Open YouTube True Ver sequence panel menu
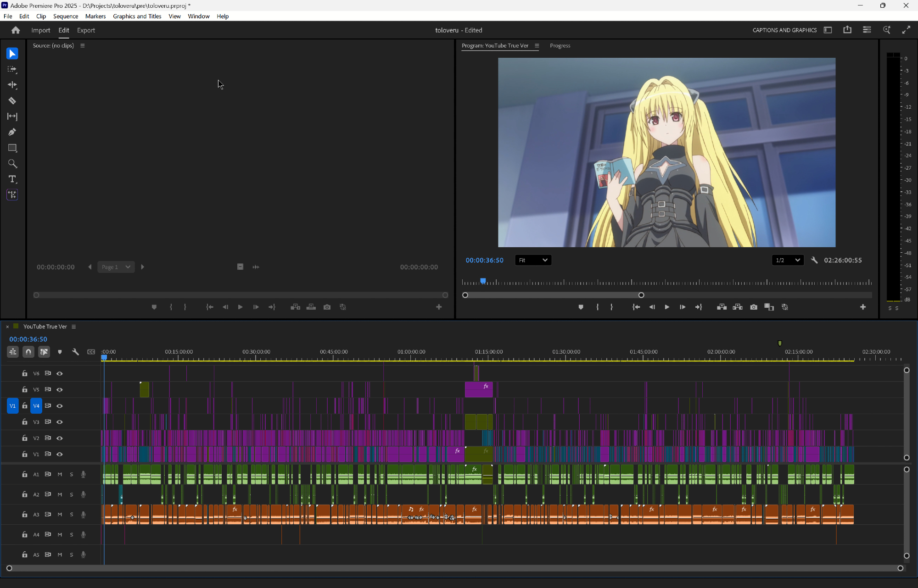 [73, 327]
